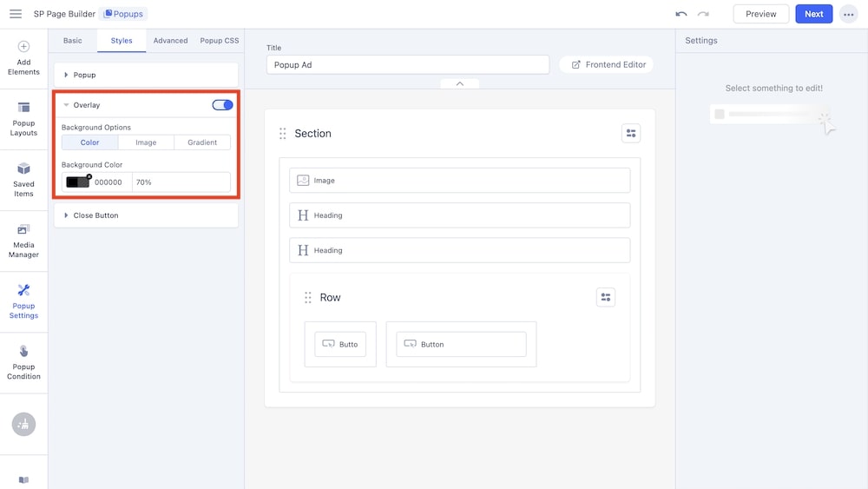Click the undo arrow icon
The height and width of the screenshot is (489, 868).
click(681, 14)
